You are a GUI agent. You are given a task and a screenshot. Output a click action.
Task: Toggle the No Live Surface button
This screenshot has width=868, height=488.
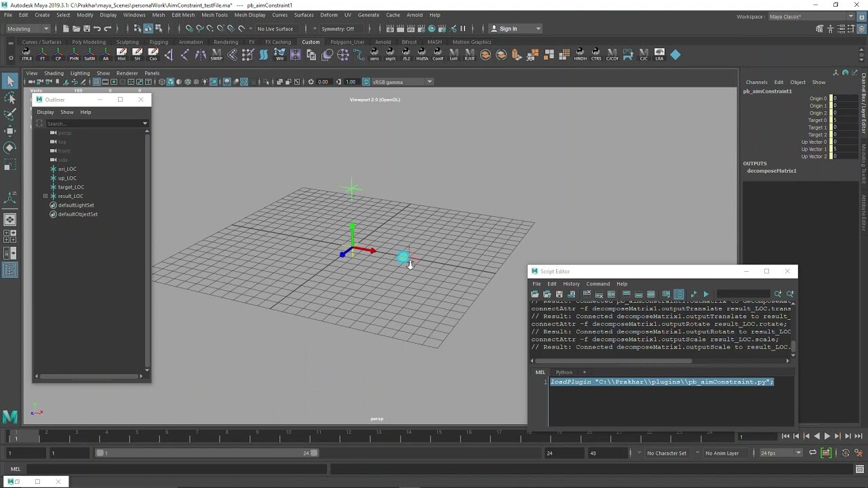pyautogui.click(x=275, y=28)
